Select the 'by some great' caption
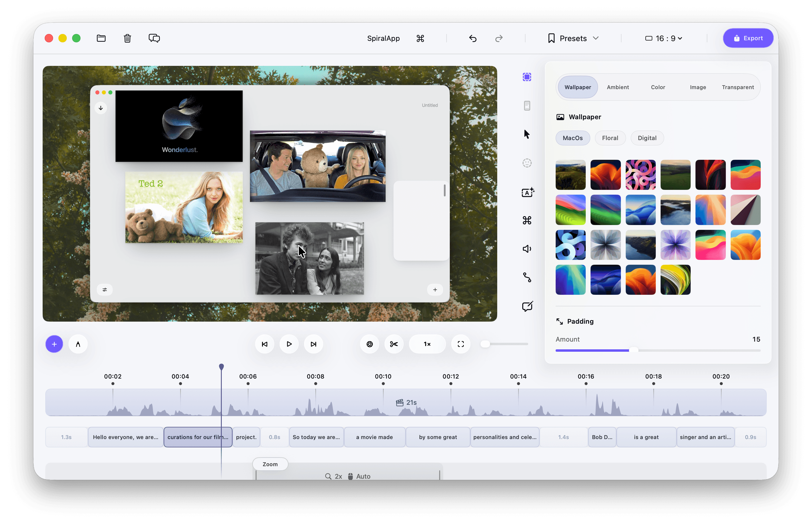Viewport: 812px width, 524px height. 438,437
